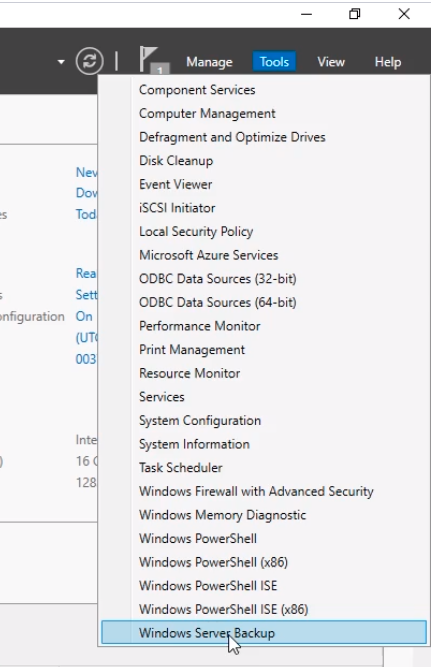The image size is (431, 667).
Task: Launch Windows PowerShell ISE (x86)
Action: click(x=264, y=609)
